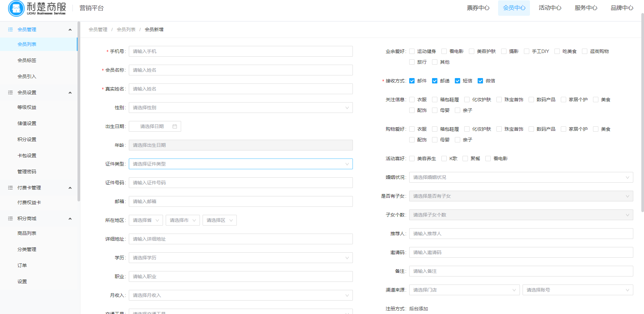Screen dimensions: 644x314
Task: Check the 看电影 hobby checkbox under 业余爱好
Action: 444,51
